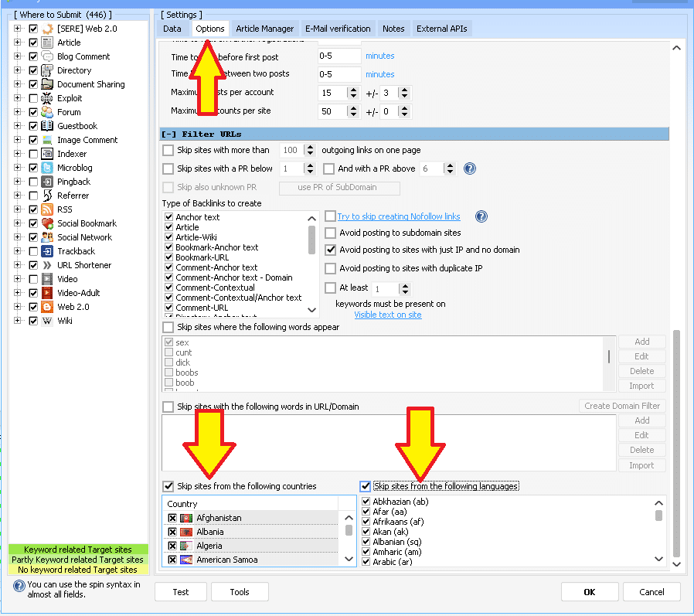Switch to the Notes tab
694x616 pixels.
click(x=393, y=29)
